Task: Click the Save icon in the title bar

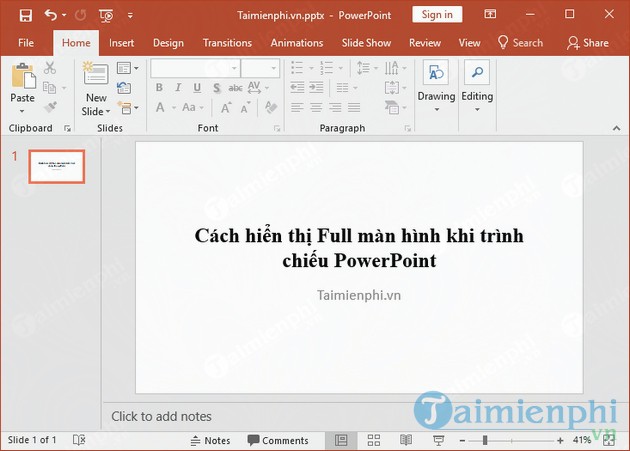Action: (x=25, y=15)
